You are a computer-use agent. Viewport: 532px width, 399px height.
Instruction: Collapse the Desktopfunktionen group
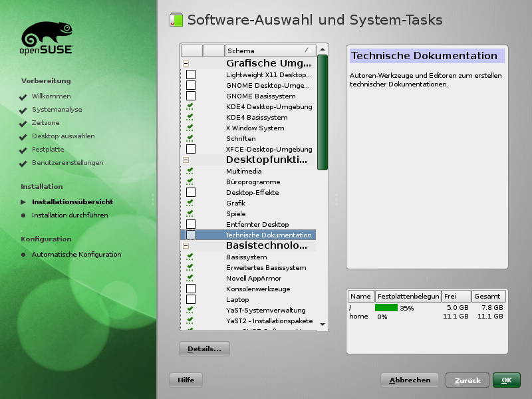pos(186,160)
